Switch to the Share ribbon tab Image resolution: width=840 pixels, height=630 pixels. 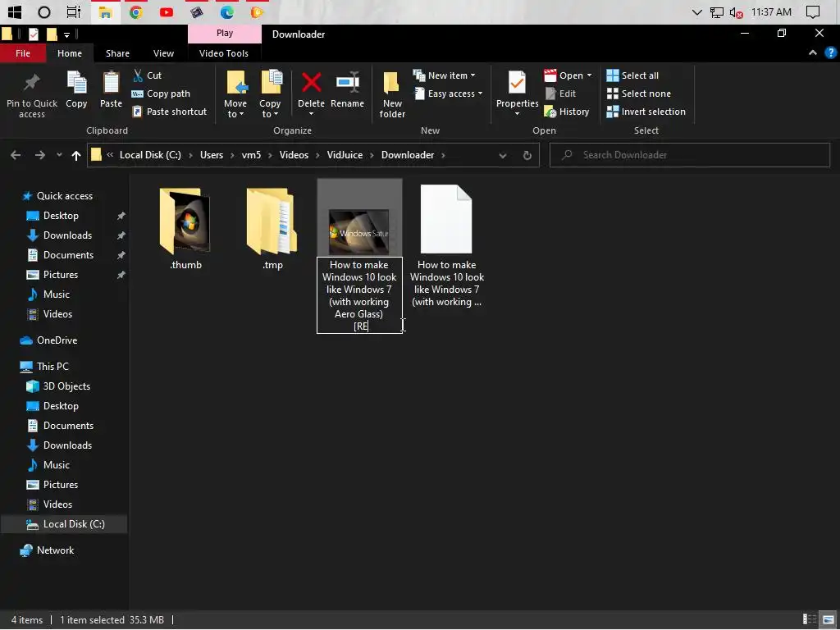point(117,53)
